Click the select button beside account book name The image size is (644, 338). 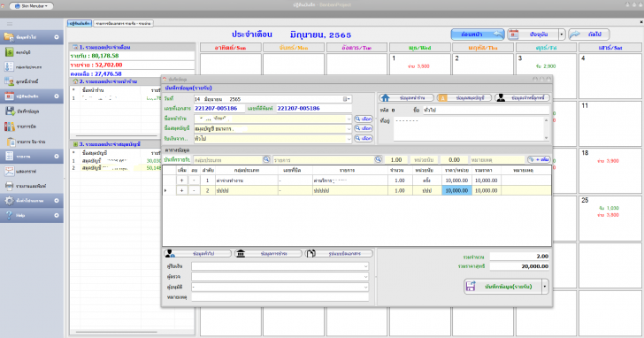pyautogui.click(x=364, y=128)
